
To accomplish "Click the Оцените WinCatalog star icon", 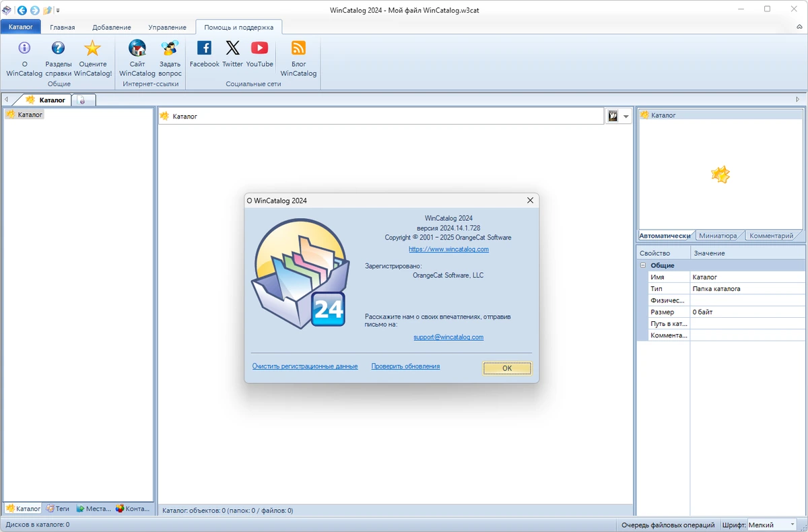I will tap(92, 48).
